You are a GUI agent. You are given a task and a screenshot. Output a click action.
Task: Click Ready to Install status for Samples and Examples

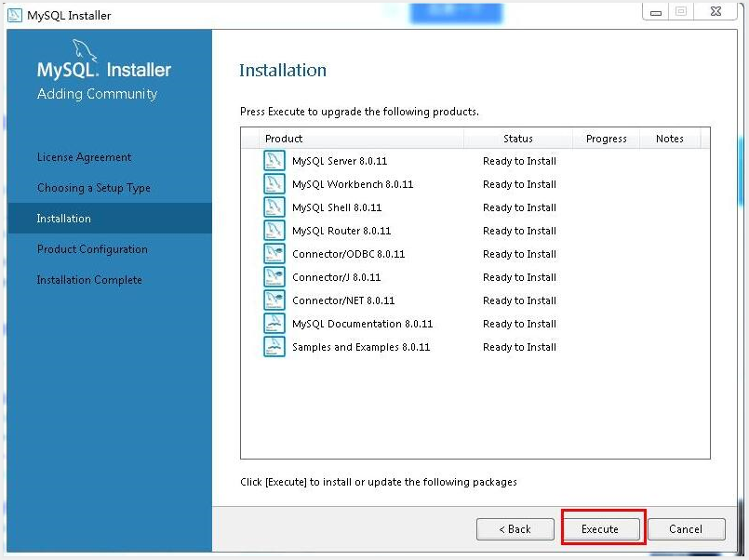520,347
